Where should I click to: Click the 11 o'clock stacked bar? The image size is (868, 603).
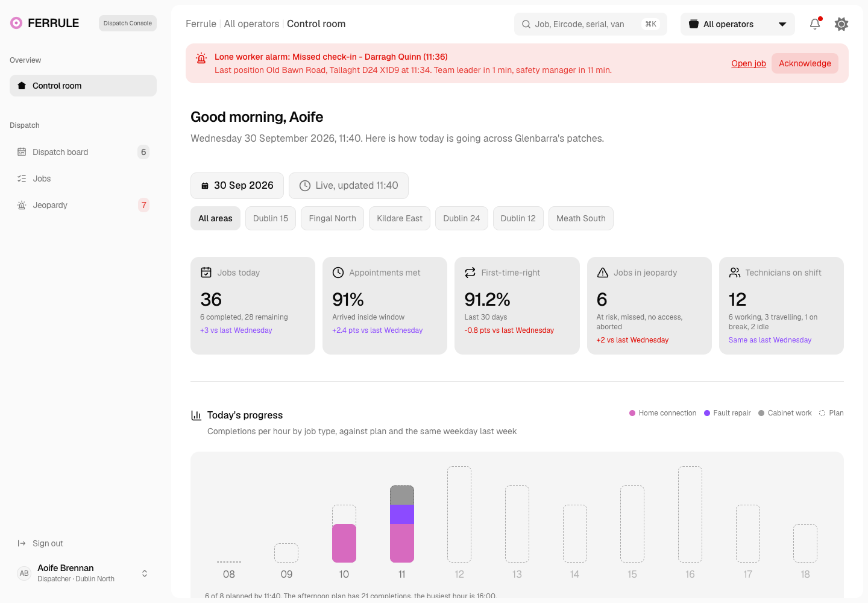(x=402, y=524)
